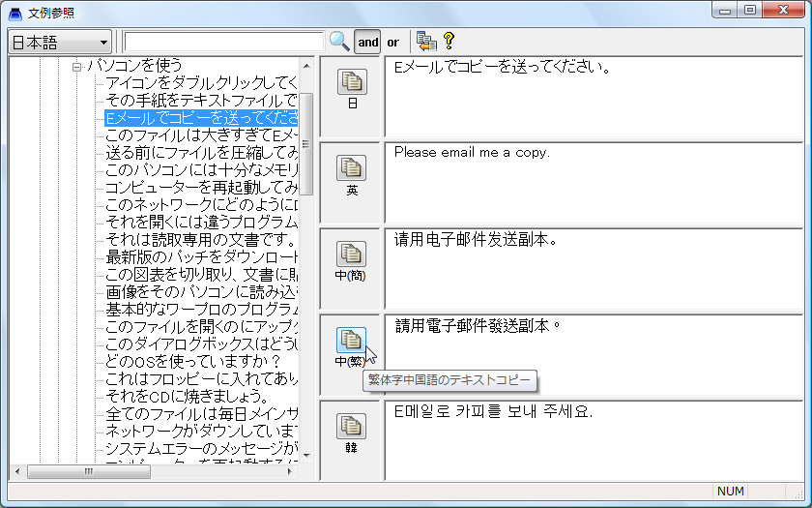This screenshot has width=812, height=508.
Task: Copy the English text with the 英 button
Action: (352, 168)
